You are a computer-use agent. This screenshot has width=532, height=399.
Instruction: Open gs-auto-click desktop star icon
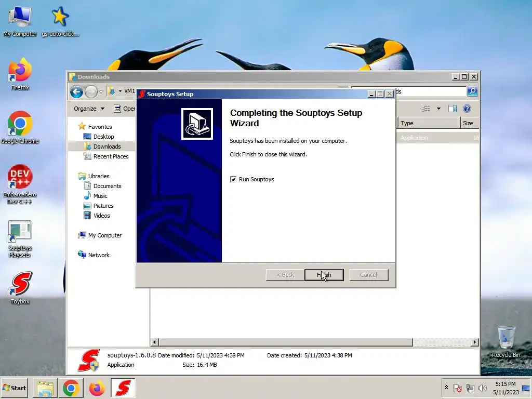point(60,21)
